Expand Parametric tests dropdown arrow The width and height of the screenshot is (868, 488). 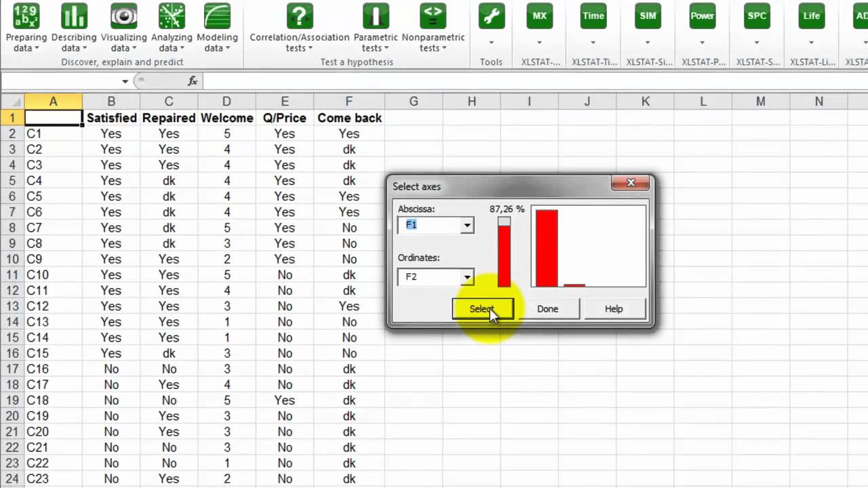click(387, 49)
